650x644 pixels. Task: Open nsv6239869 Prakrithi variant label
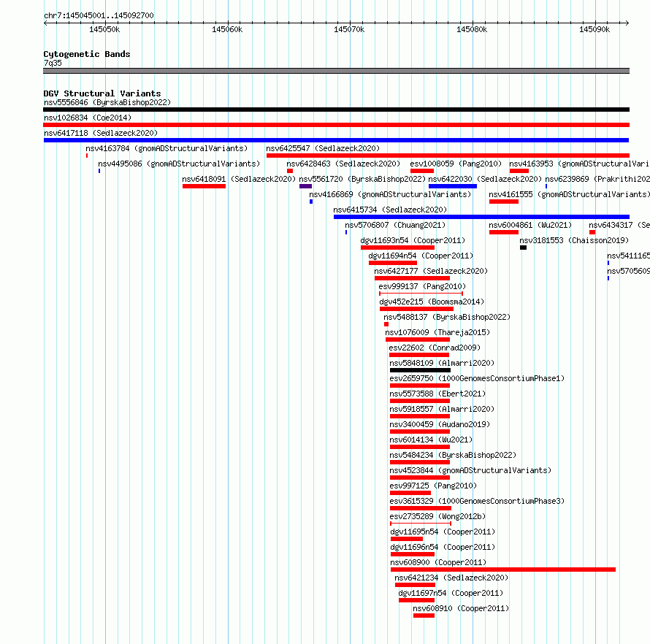pos(597,179)
